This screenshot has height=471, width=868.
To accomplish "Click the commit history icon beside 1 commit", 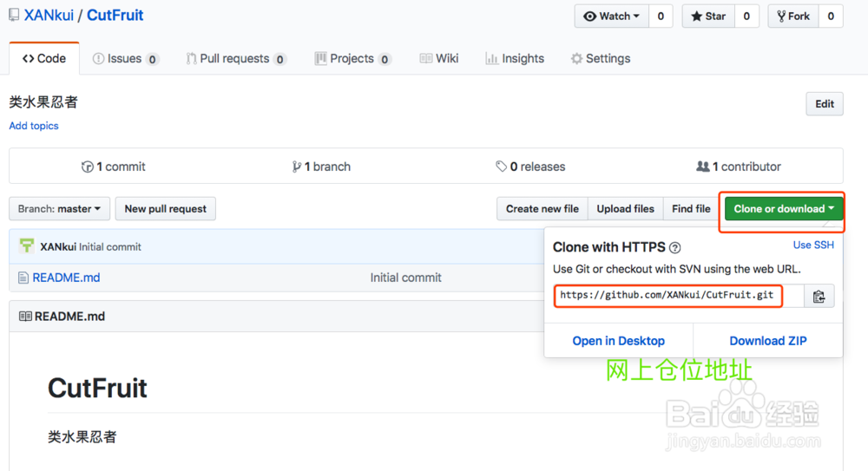I will [x=88, y=167].
